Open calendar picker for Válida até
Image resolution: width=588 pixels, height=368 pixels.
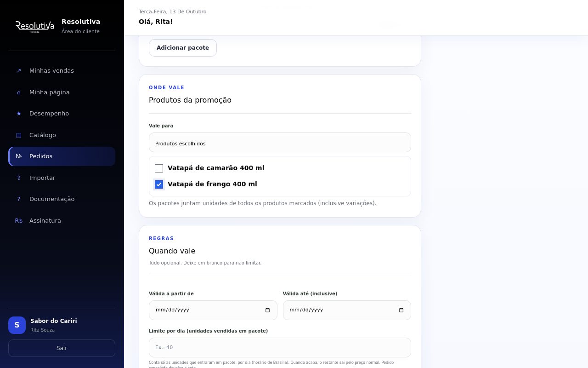401,310
